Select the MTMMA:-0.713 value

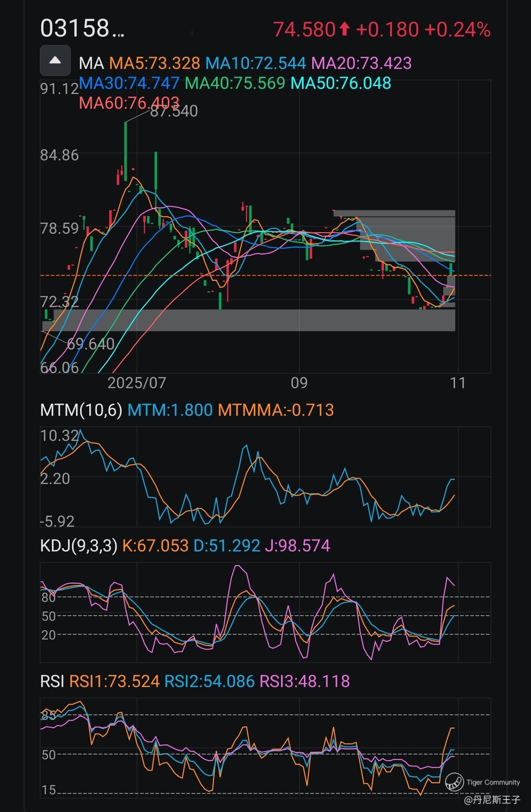[276, 410]
